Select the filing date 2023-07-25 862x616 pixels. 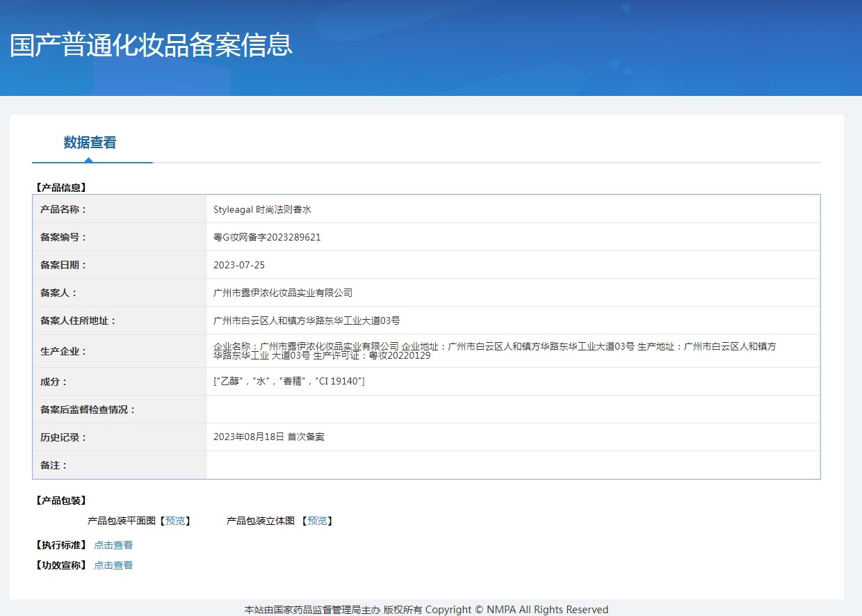(x=239, y=265)
